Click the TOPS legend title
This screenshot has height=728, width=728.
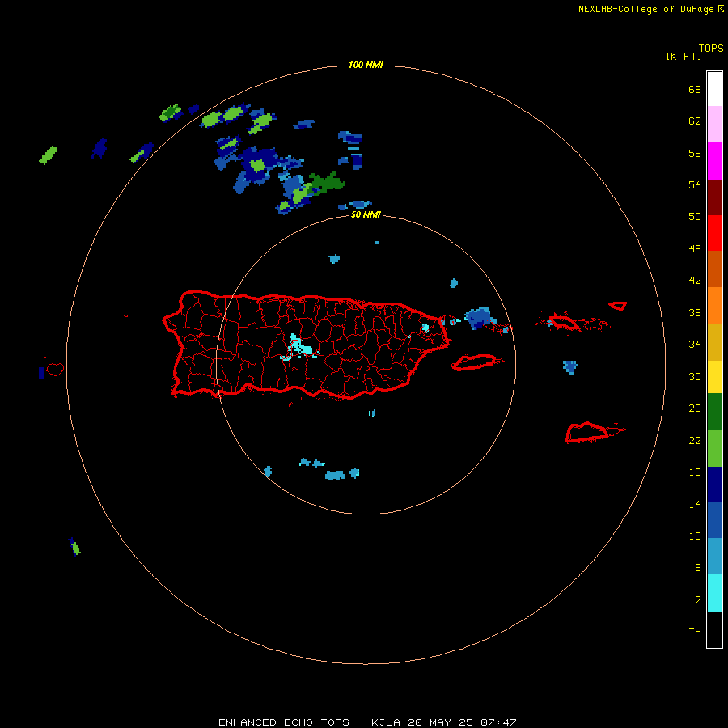711,48
